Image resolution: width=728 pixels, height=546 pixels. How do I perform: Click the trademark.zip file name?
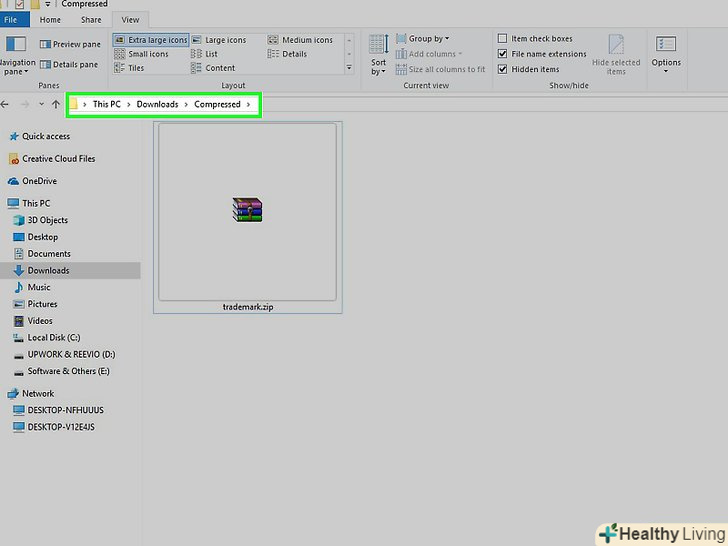[248, 307]
